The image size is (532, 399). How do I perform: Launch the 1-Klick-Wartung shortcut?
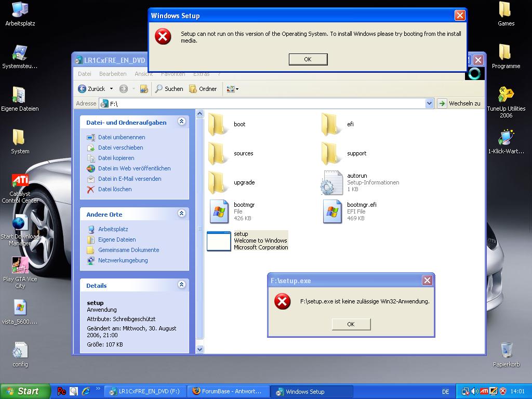tap(506, 141)
